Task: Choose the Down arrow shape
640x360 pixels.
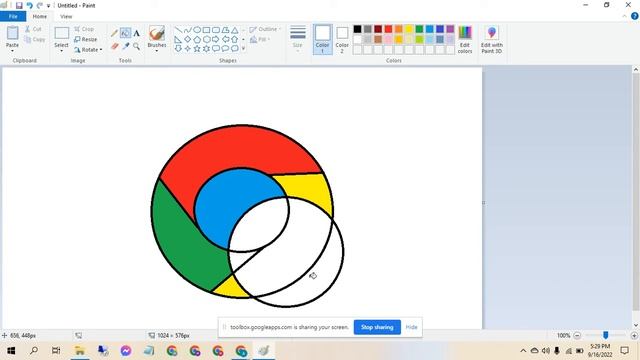Action: [178, 49]
